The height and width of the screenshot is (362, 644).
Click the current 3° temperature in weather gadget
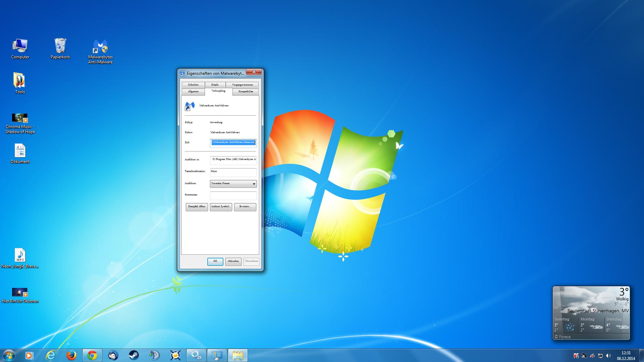coord(624,292)
